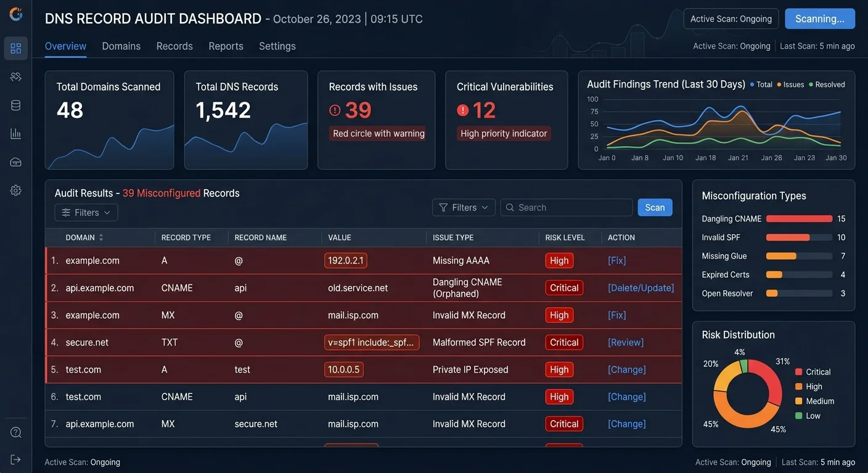868x473 pixels.
Task: Click the Delete/Update link for api.example.com
Action: (x=641, y=288)
